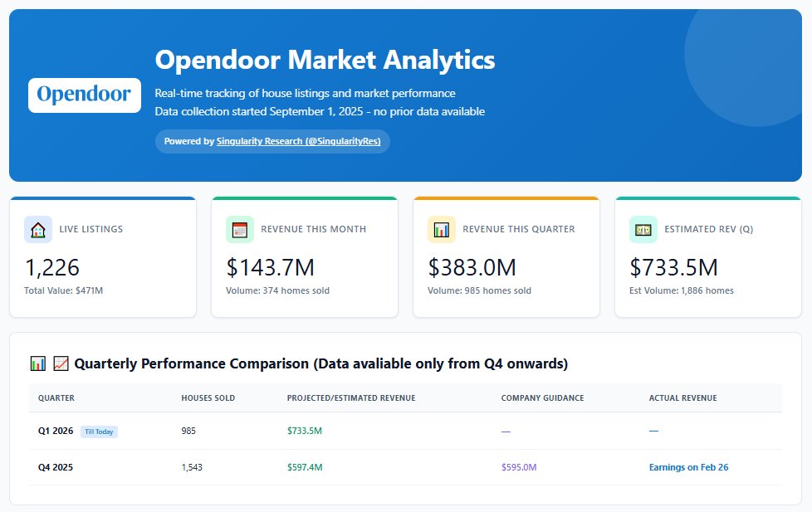Click the house icon on Live Listings card
The image size is (812, 512).
point(38,229)
